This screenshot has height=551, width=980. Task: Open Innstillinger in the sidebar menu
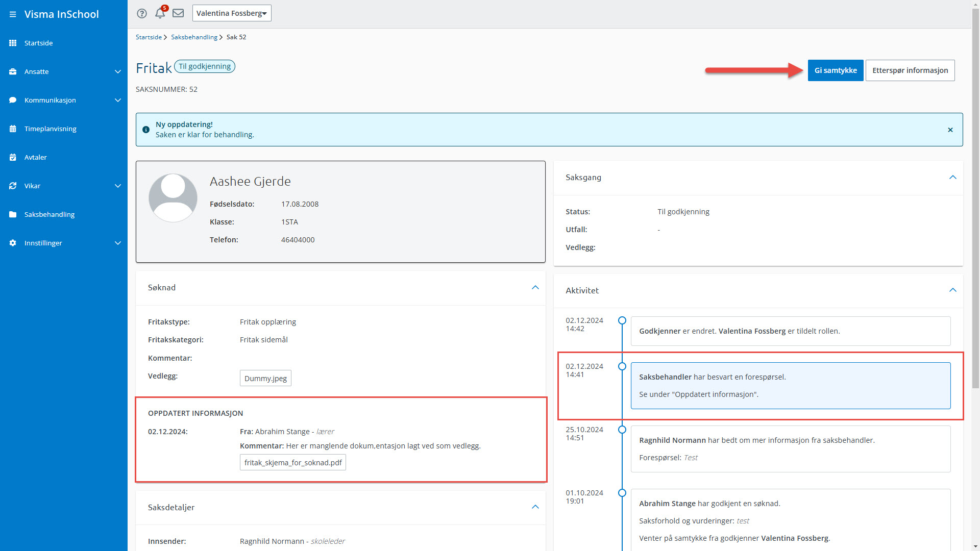pos(43,243)
